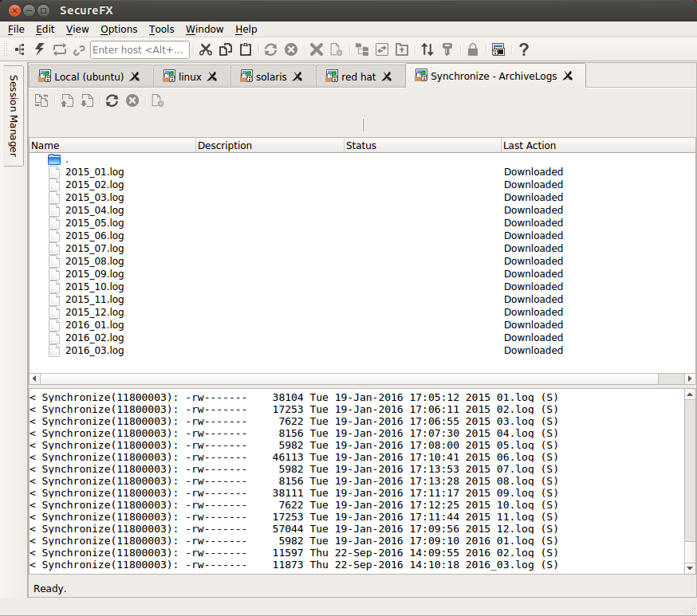This screenshot has height=616, width=697.
Task: Click the key icon to manage public keys
Action: pos(447,49)
